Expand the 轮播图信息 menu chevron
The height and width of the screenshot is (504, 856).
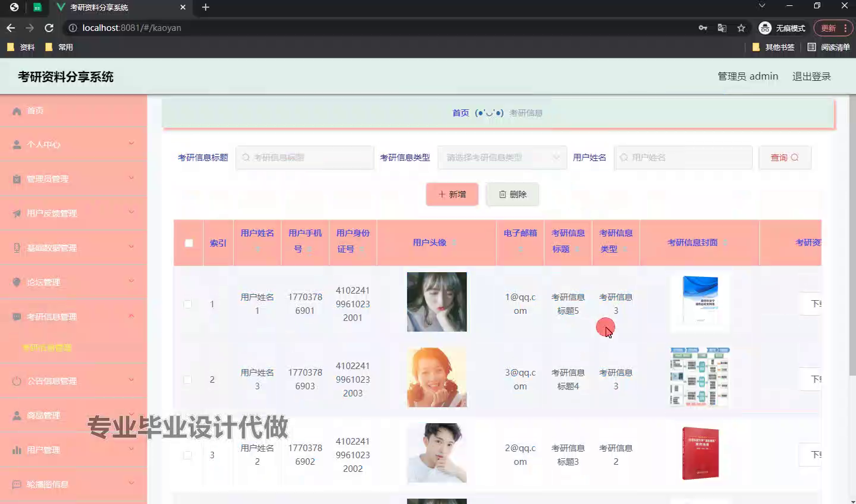pos(131,483)
